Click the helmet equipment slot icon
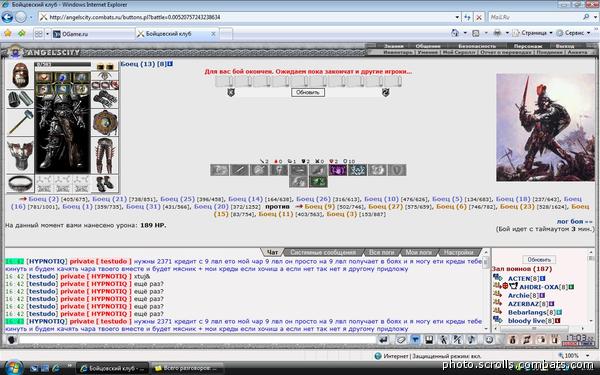The image size is (600, 375). click(x=20, y=75)
